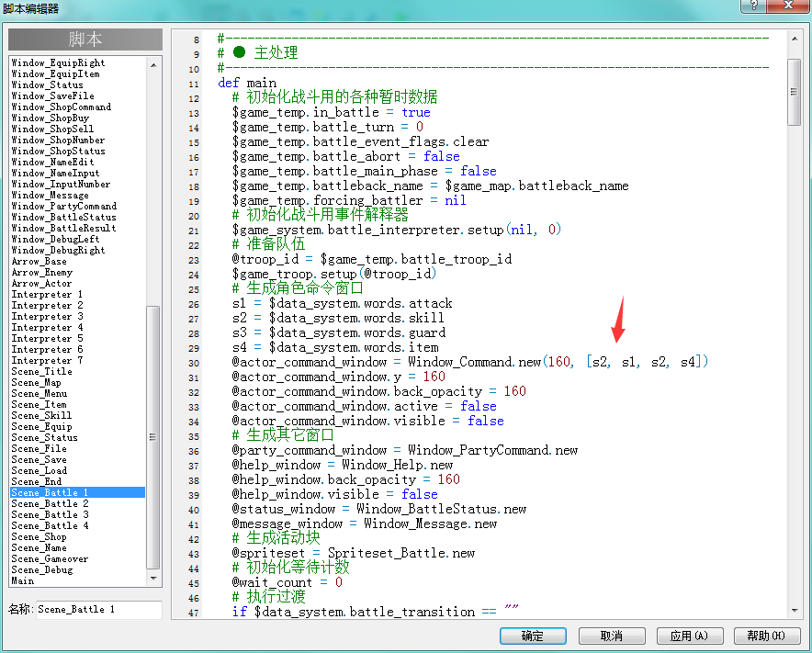Click script list scroll-down arrow
Viewport: 812px width, 653px height.
click(153, 578)
